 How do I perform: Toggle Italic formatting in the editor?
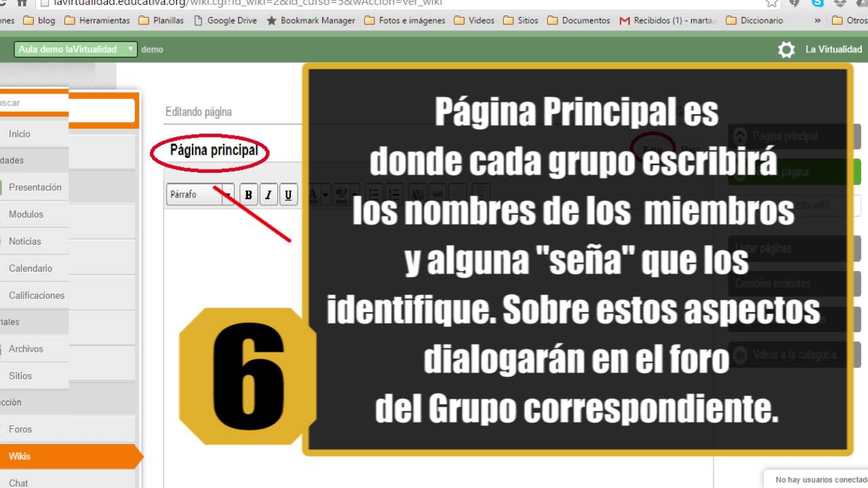269,195
